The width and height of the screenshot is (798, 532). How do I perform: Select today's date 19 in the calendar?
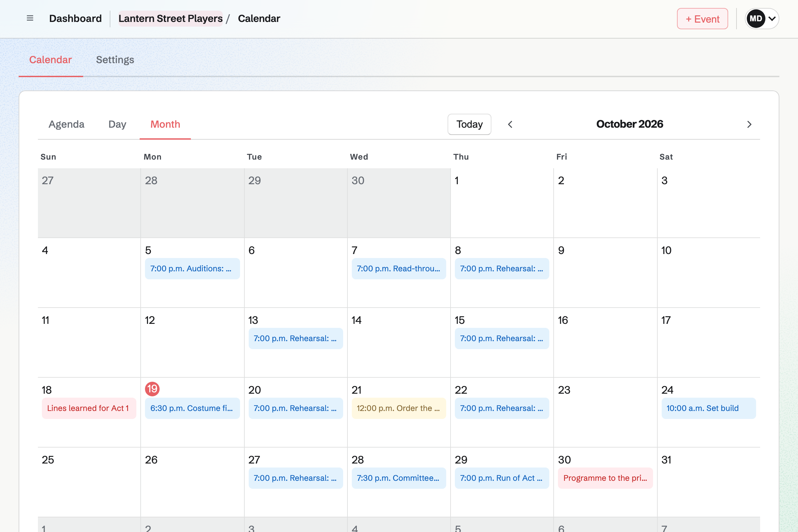tap(152, 389)
